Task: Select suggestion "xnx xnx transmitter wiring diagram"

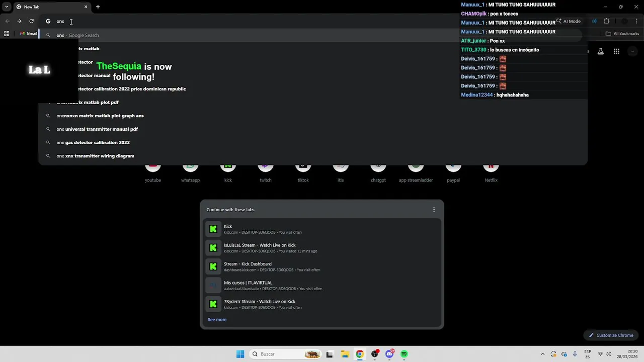Action: point(312,156)
